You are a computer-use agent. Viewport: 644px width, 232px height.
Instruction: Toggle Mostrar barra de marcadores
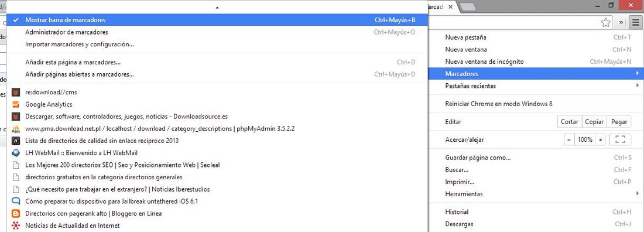(217, 20)
